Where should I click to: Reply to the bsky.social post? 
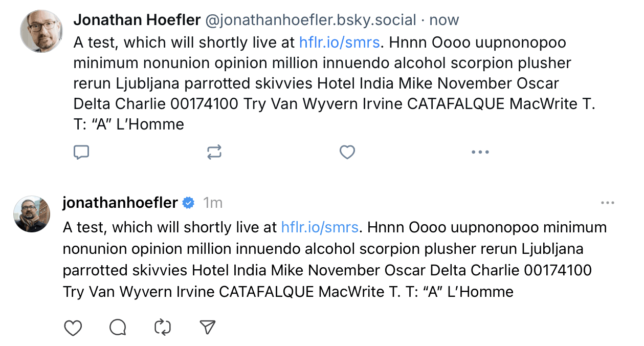tap(81, 152)
